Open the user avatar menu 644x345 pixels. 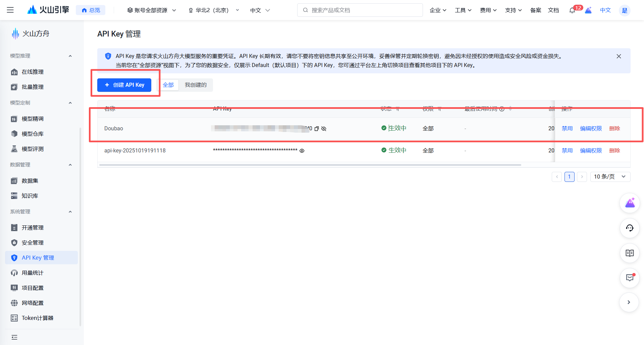point(625,10)
